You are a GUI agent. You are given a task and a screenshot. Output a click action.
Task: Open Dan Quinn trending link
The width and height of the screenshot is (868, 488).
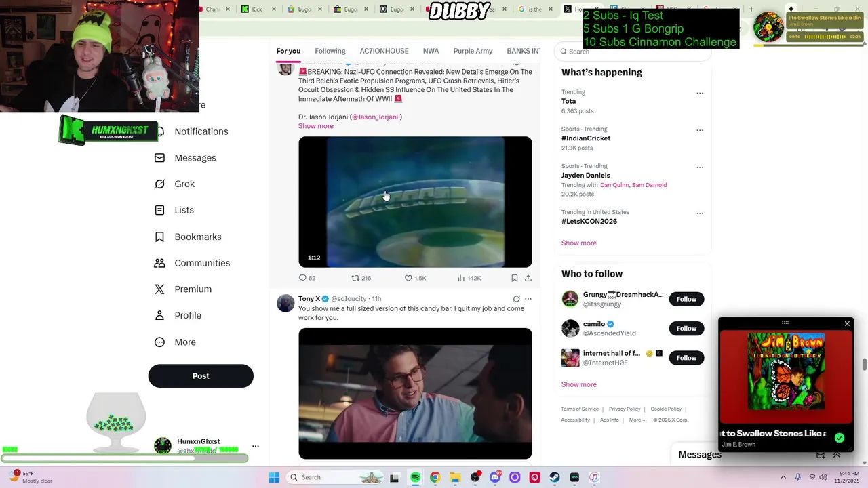pyautogui.click(x=614, y=185)
